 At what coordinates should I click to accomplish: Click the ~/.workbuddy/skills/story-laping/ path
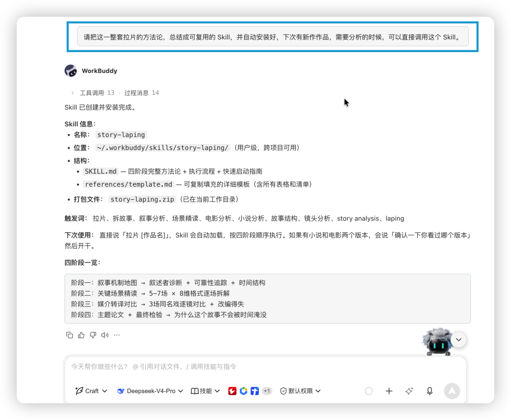click(163, 148)
